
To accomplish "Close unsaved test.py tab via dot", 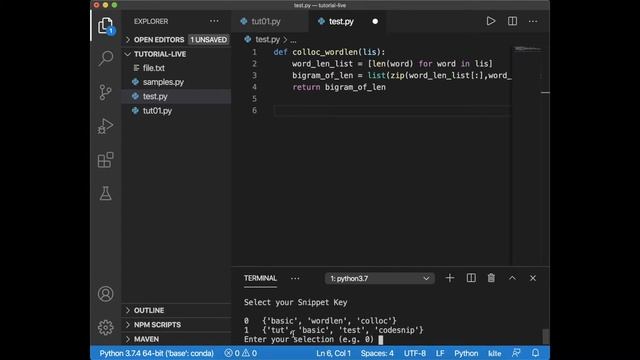I will point(375,21).
